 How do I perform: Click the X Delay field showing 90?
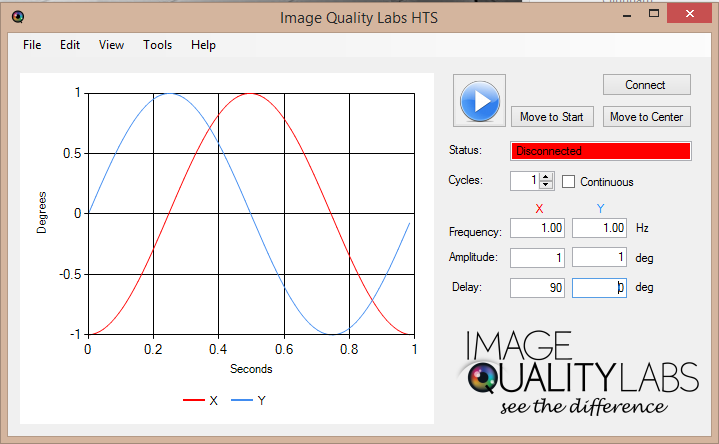pos(538,288)
